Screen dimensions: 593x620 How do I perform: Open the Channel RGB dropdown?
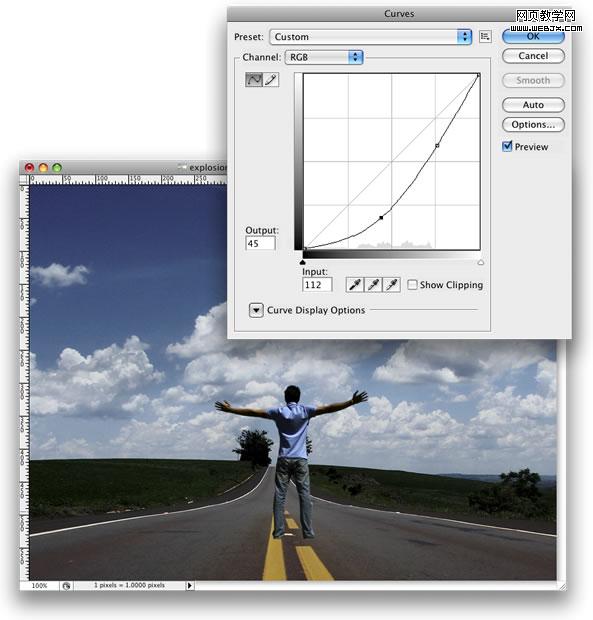click(324, 57)
